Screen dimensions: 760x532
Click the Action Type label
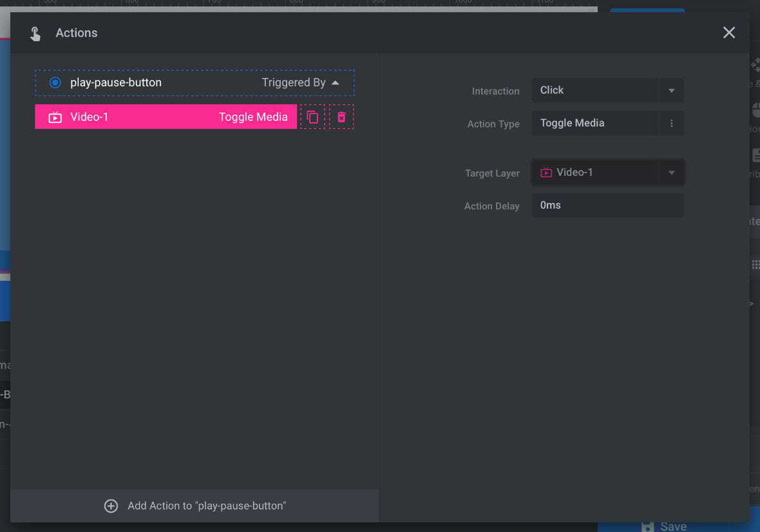click(493, 124)
